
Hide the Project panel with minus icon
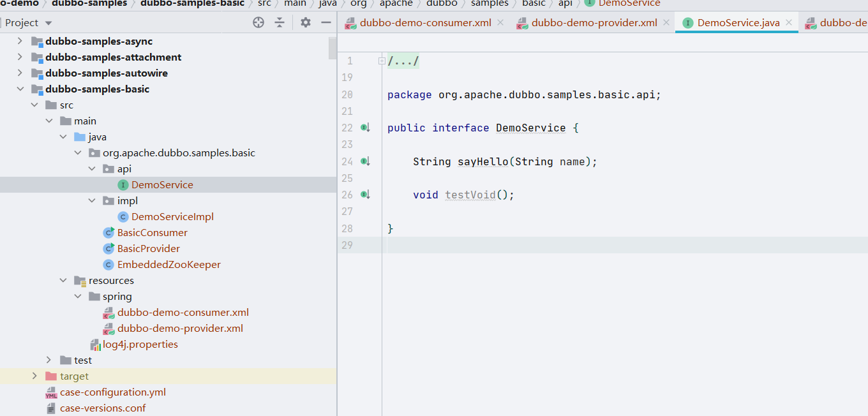tap(326, 22)
